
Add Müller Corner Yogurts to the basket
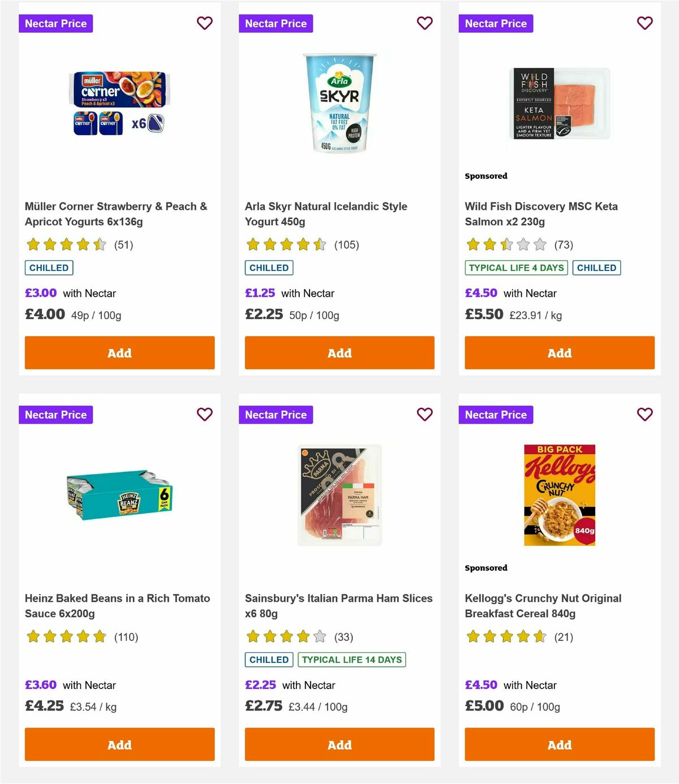point(119,352)
